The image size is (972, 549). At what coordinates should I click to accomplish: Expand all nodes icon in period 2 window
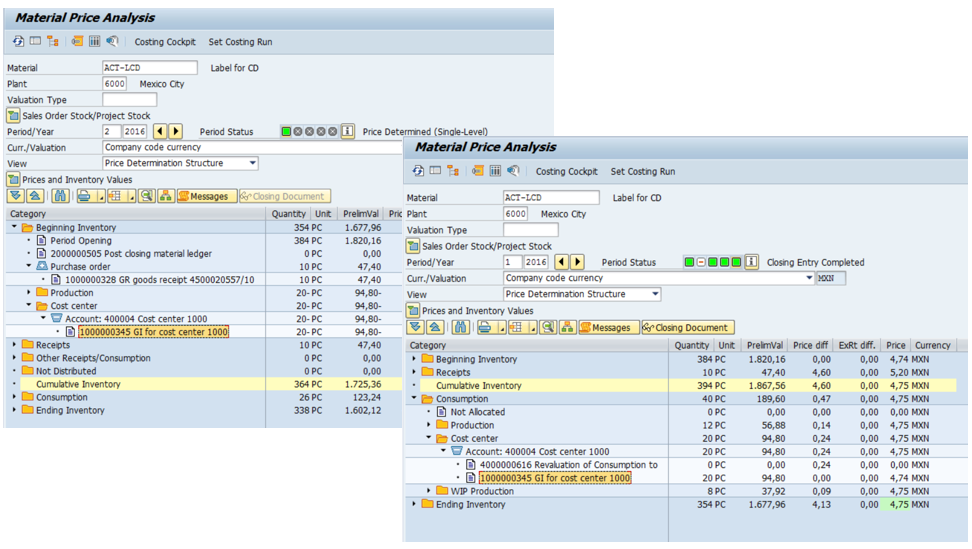coord(15,196)
